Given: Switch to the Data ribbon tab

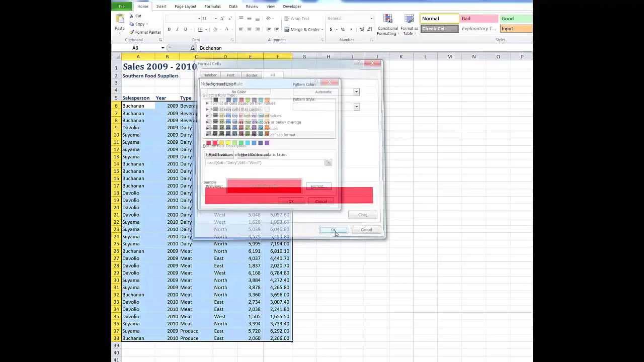Looking at the screenshot, I should click(233, 7).
